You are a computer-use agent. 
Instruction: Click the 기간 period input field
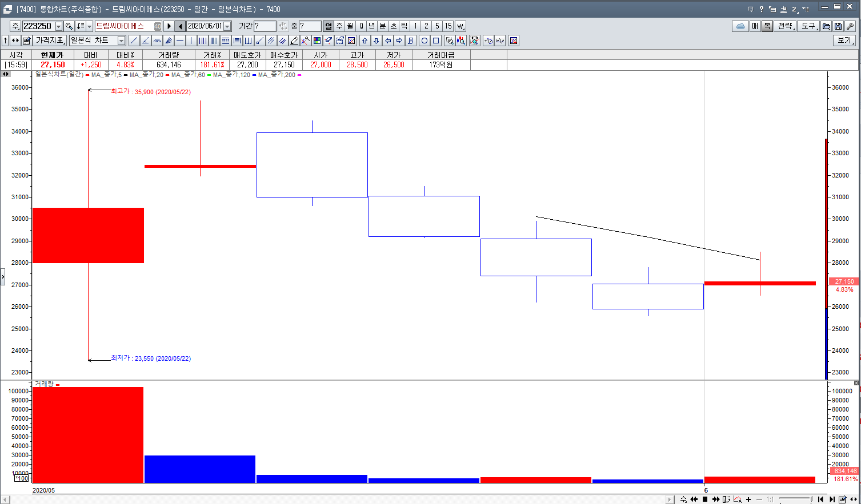265,26
